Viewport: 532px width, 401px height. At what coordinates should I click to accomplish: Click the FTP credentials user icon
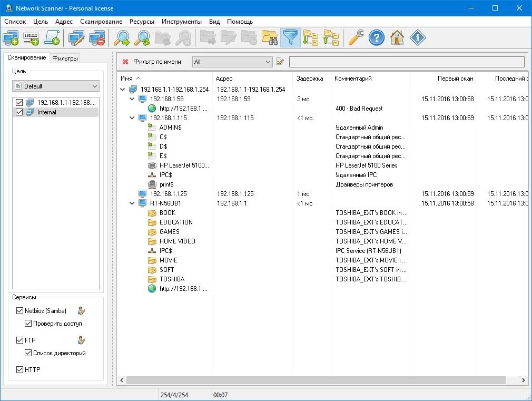(82, 340)
